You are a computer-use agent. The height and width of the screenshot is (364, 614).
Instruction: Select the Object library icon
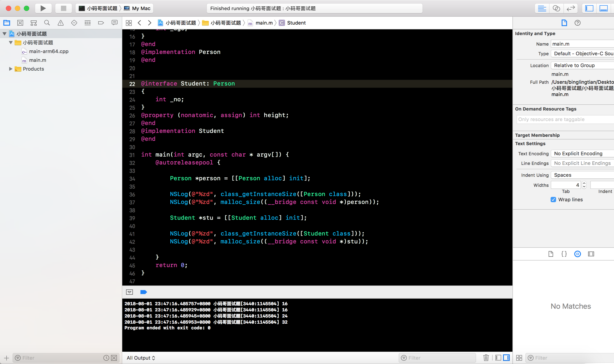tap(577, 254)
